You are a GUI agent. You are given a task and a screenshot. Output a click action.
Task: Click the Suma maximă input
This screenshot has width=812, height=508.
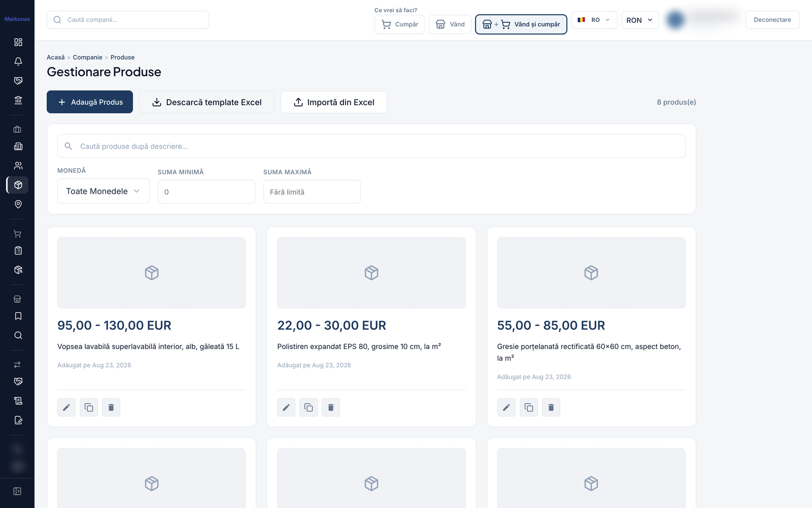coord(312,192)
